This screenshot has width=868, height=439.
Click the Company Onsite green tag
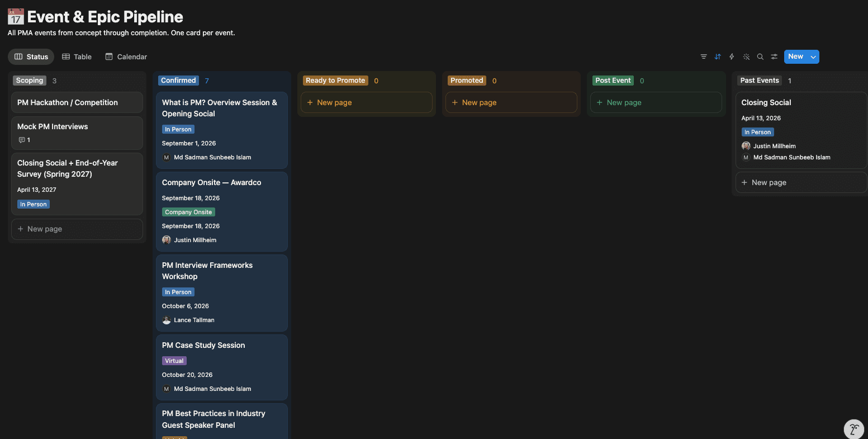[x=188, y=212]
